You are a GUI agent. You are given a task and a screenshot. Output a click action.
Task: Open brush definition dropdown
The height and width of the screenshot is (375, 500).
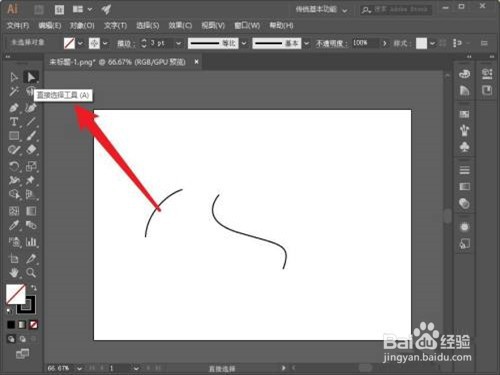(306, 43)
